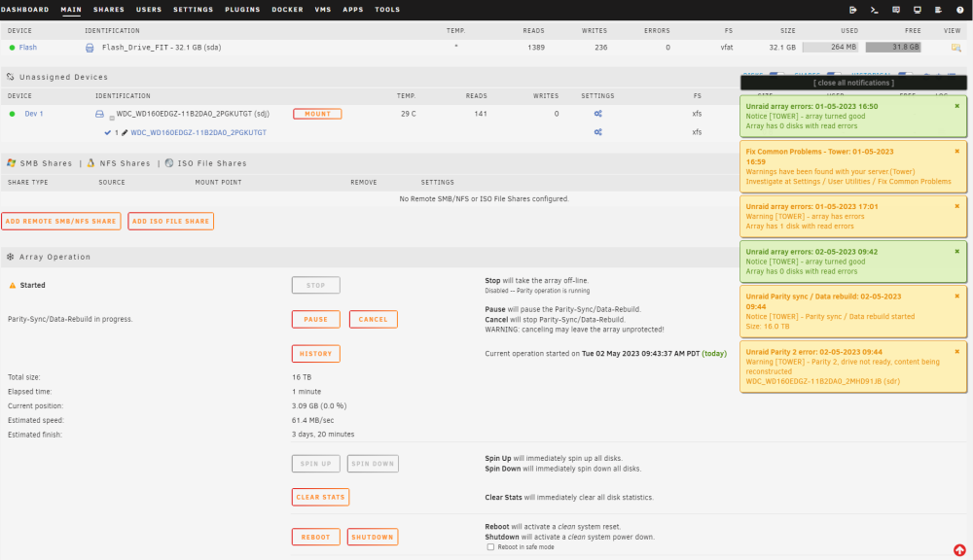The image size is (973, 560).
Task: Toggle the help question mark icon
Action: click(960, 10)
